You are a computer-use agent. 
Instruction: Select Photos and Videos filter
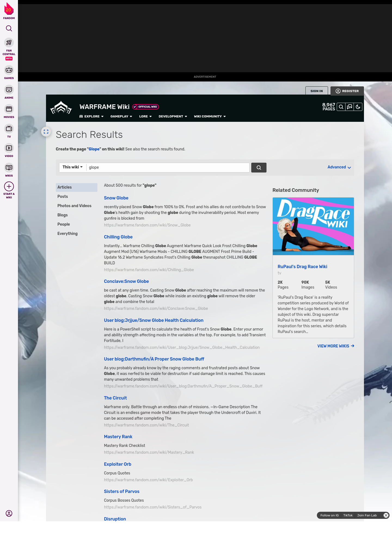click(x=76, y=206)
